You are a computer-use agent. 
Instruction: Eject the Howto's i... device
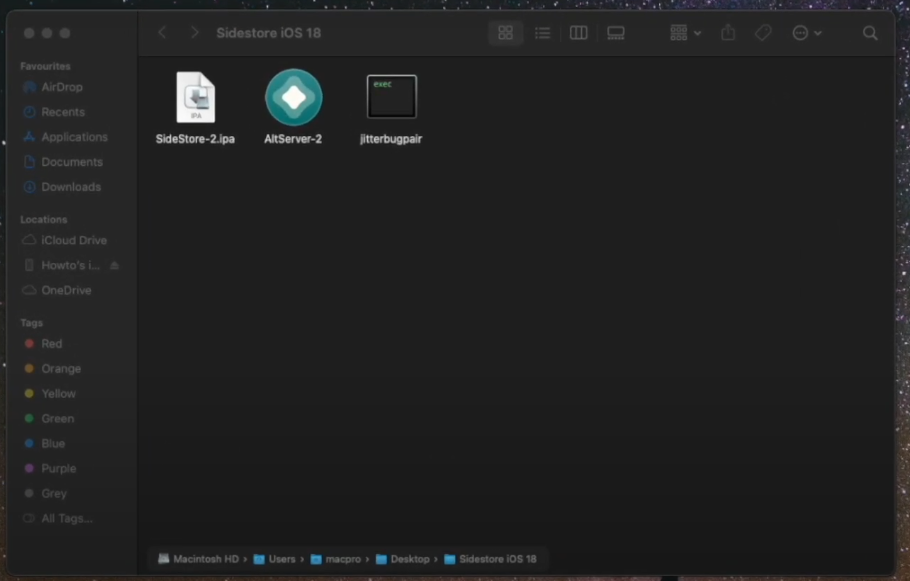pos(114,265)
